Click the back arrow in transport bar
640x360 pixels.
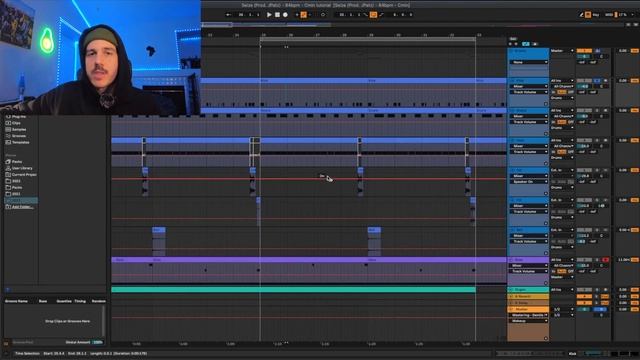pos(229,15)
